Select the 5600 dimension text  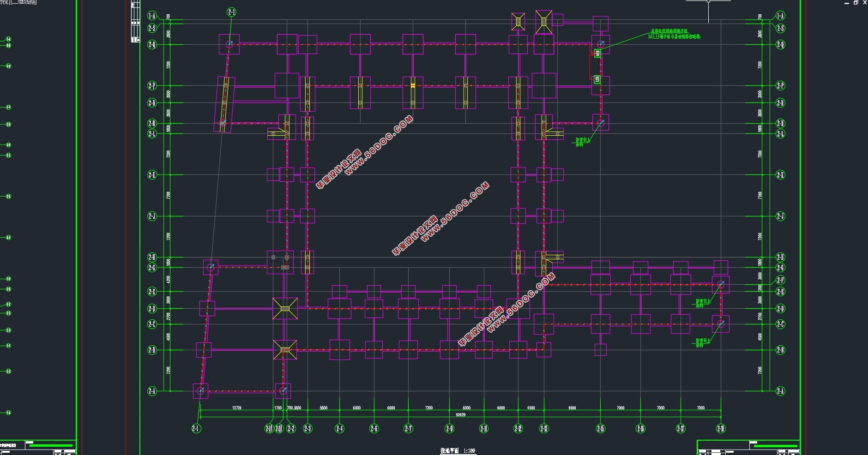(x=324, y=408)
